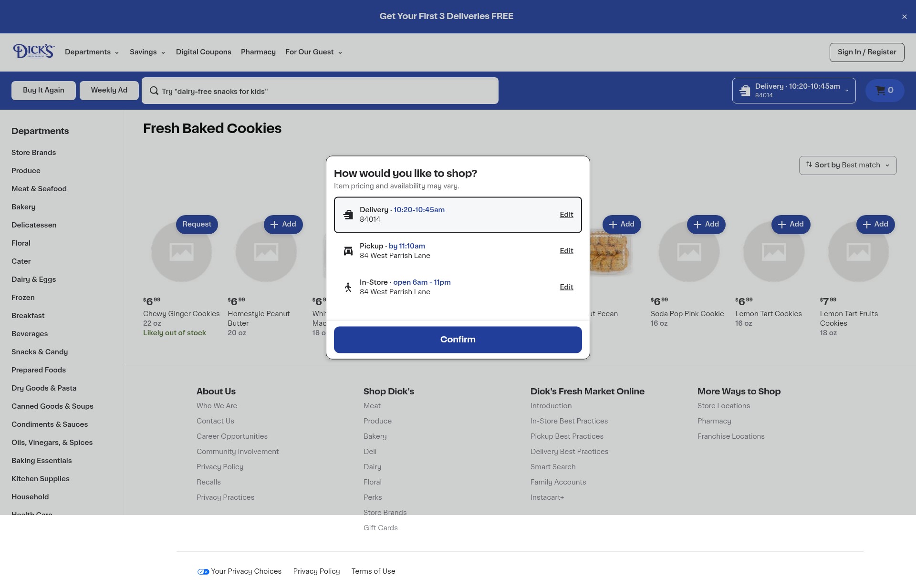
Task: Select Bakery in the Departments sidebar
Action: click(23, 207)
